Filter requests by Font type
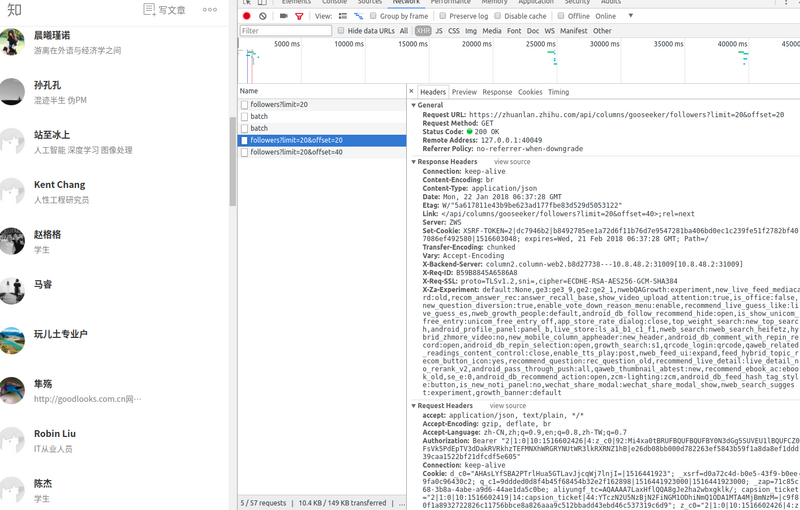 (x=514, y=31)
